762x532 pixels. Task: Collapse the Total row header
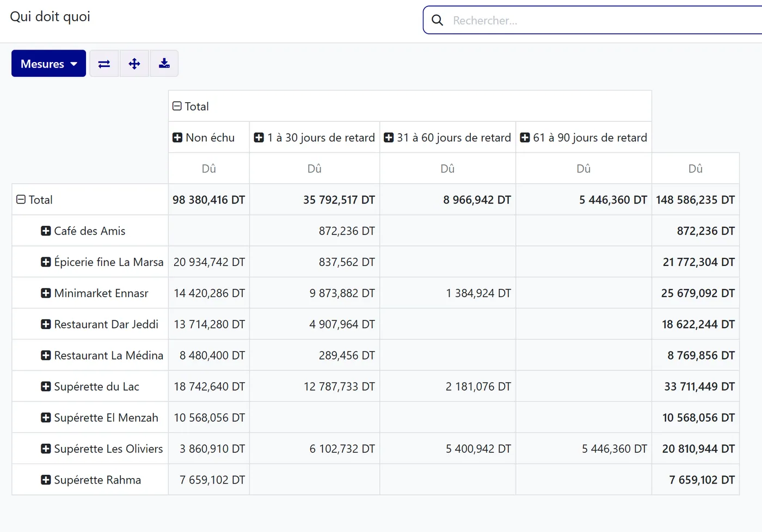(90, 200)
